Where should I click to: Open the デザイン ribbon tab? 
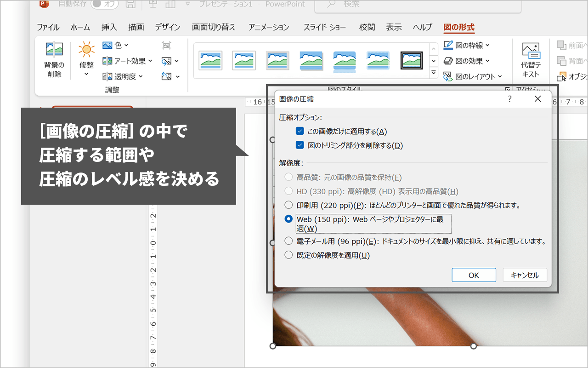coord(167,27)
